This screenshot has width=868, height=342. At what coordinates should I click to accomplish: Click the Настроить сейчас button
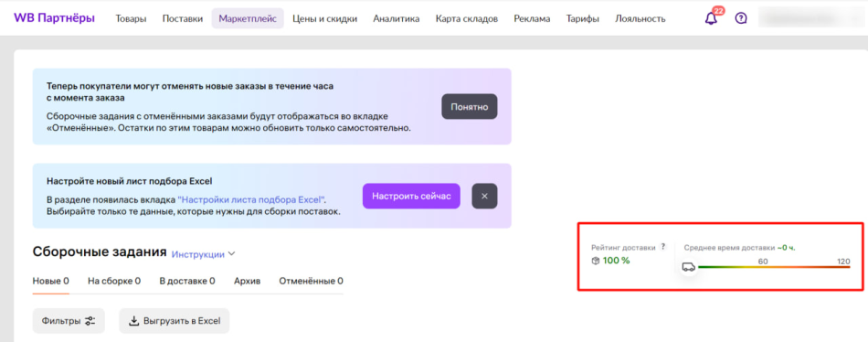[x=411, y=196]
